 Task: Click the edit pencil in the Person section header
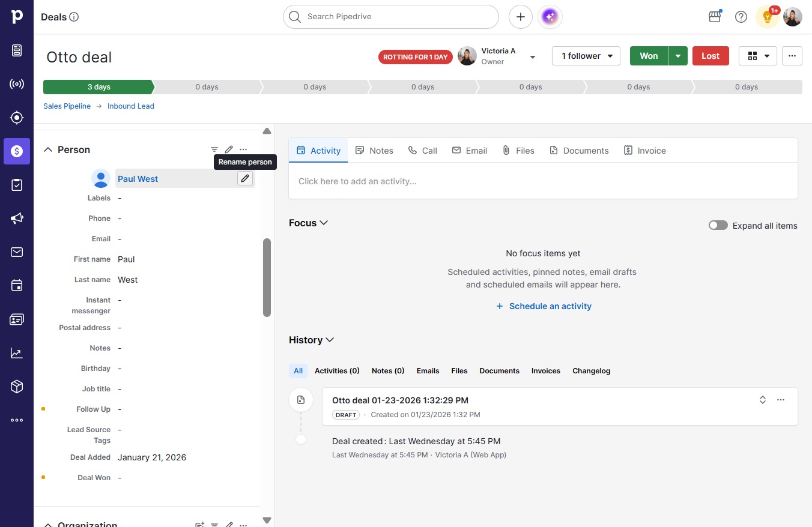click(x=229, y=149)
